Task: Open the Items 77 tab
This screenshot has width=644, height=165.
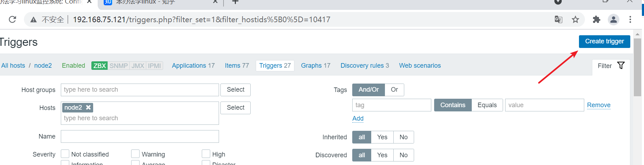Action: click(x=237, y=66)
